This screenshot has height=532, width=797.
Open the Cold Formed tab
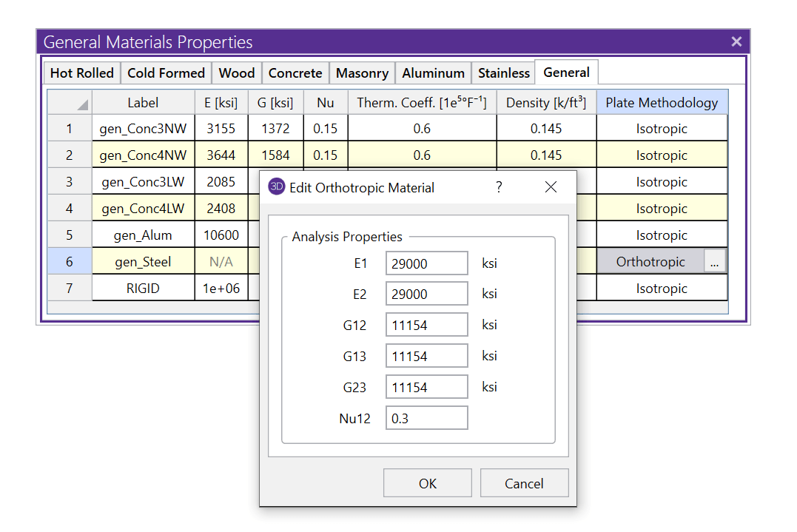point(166,73)
